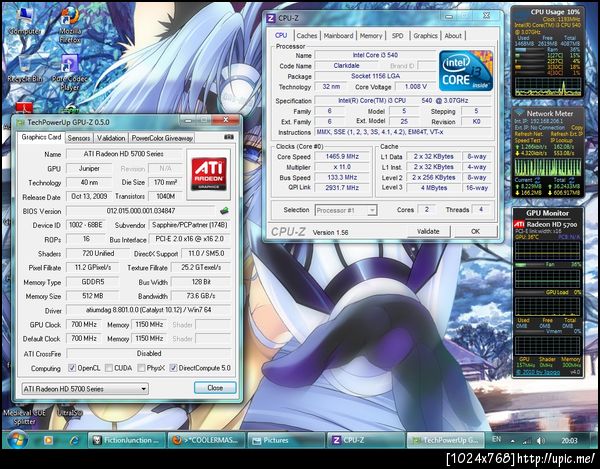The width and height of the screenshot is (600, 469).
Task: Click Refresh Ext IP in Network Meter
Action: click(x=566, y=134)
